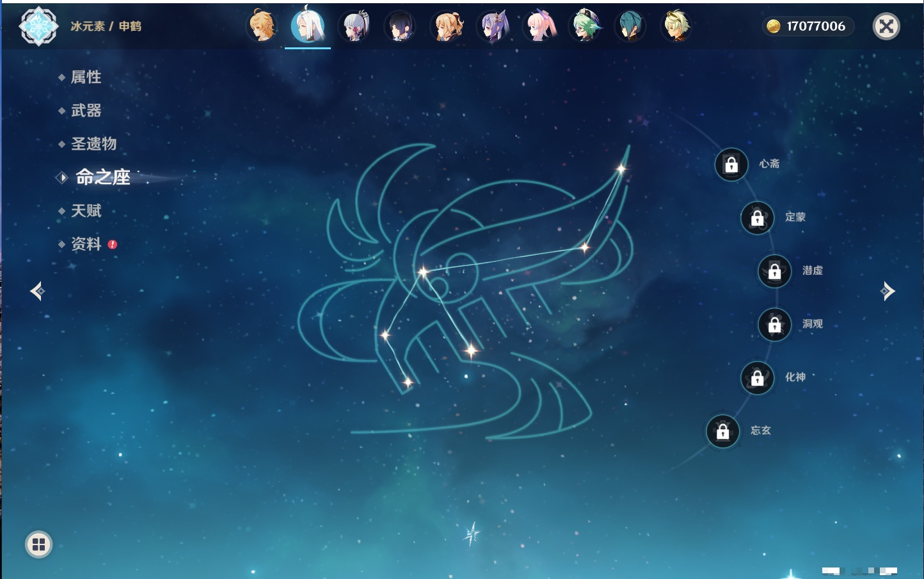Select the pink-haired Kokomi avatar

539,26
